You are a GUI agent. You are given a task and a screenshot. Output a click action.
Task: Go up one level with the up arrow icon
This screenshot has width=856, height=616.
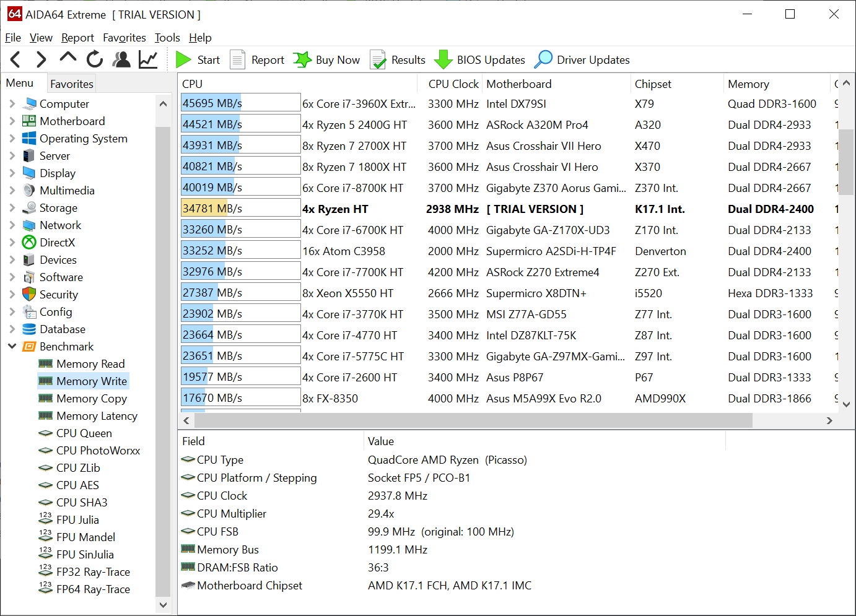click(x=68, y=58)
